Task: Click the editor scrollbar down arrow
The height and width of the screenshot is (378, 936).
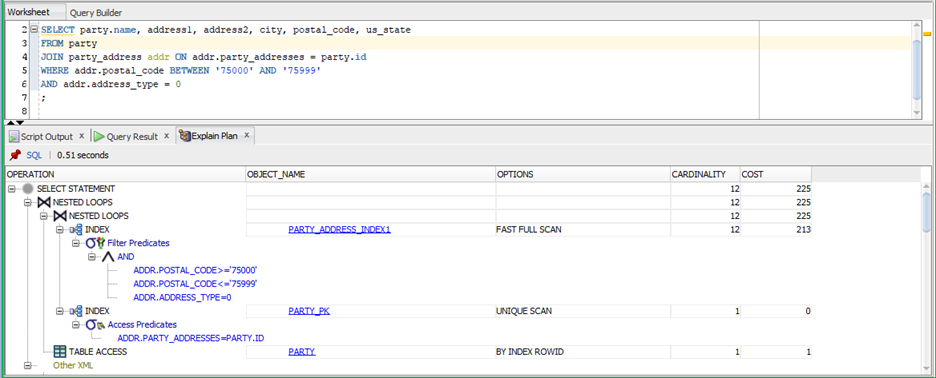Action: click(x=917, y=112)
